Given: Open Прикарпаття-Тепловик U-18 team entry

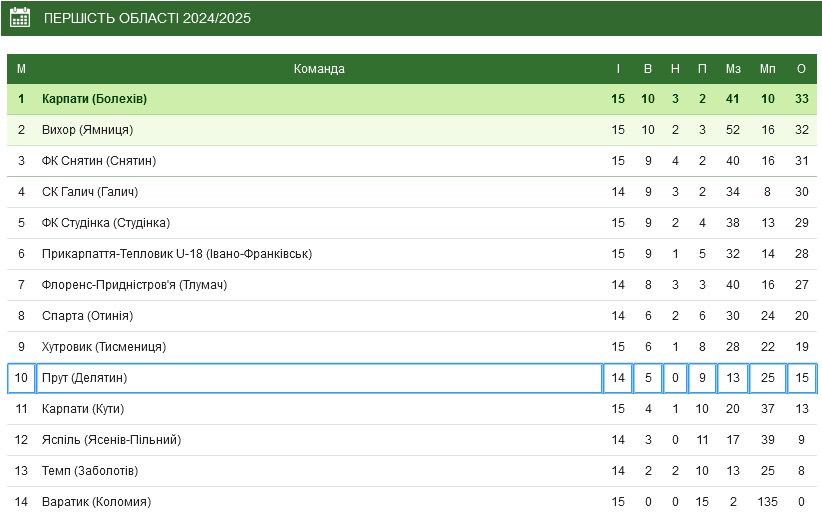Looking at the screenshot, I should [x=177, y=253].
